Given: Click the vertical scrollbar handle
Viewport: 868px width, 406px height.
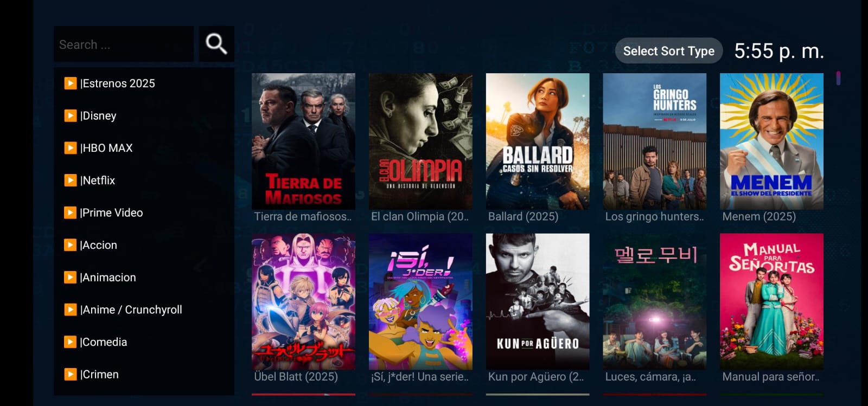Looking at the screenshot, I should [x=838, y=79].
